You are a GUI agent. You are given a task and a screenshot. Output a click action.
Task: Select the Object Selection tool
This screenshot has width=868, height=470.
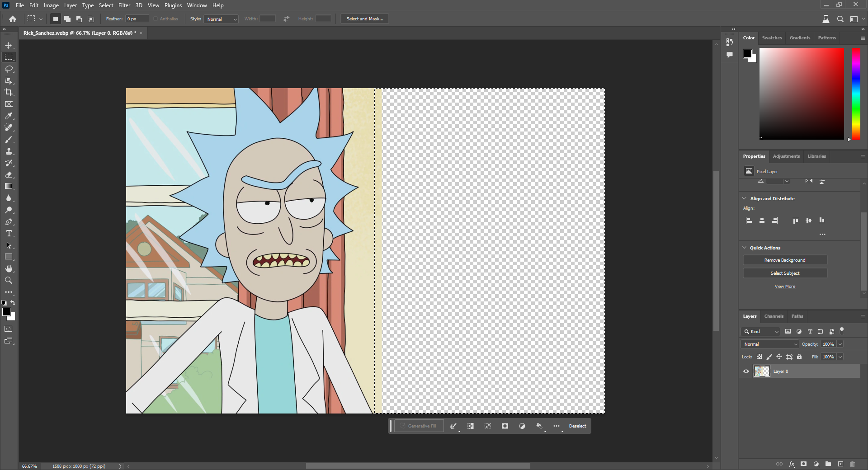pyautogui.click(x=9, y=80)
